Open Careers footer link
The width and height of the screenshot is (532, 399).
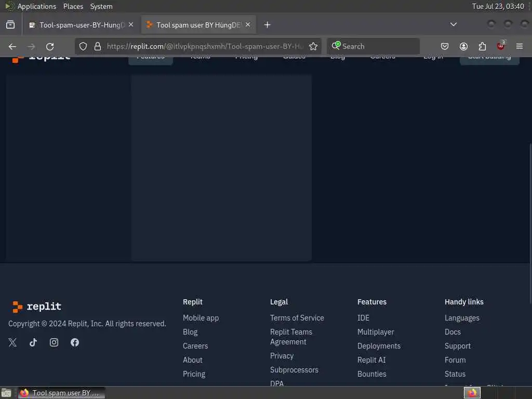click(x=195, y=345)
